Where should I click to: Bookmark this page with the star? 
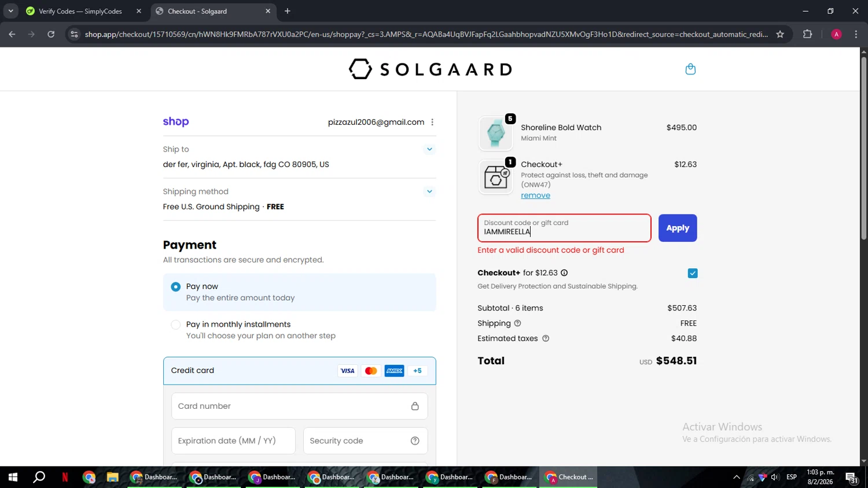(x=780, y=34)
